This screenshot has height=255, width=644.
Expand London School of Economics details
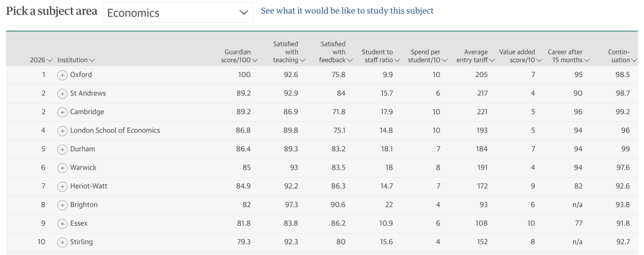click(63, 131)
